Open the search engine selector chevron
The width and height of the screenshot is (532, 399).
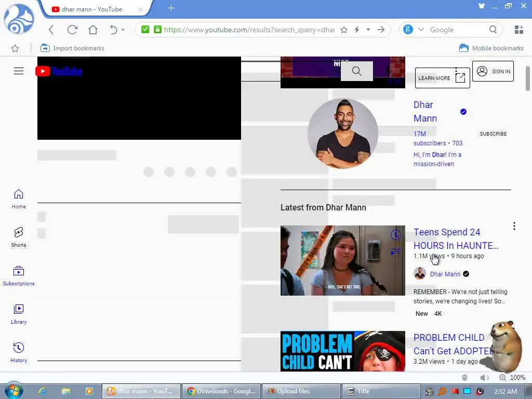(x=421, y=30)
